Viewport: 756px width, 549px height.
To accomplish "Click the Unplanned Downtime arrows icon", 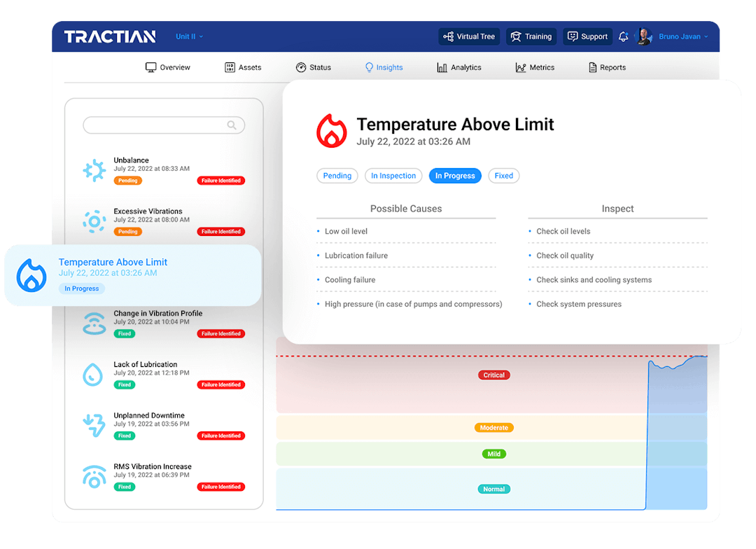I will [94, 425].
